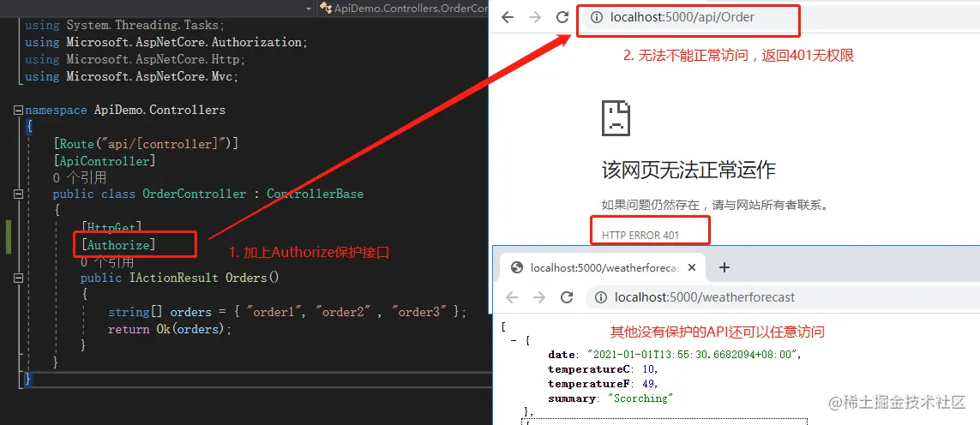
Task: Collapse the first JSON object with minus sign
Action: coord(514,341)
